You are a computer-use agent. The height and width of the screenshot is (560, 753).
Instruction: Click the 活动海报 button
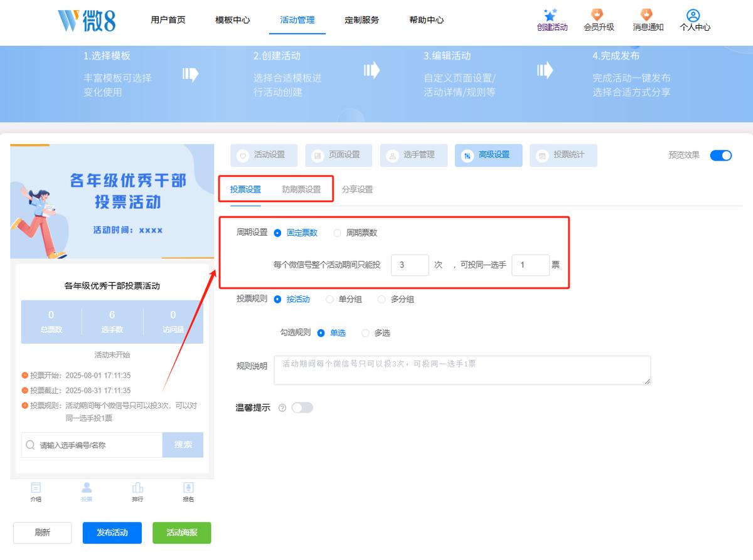click(182, 533)
